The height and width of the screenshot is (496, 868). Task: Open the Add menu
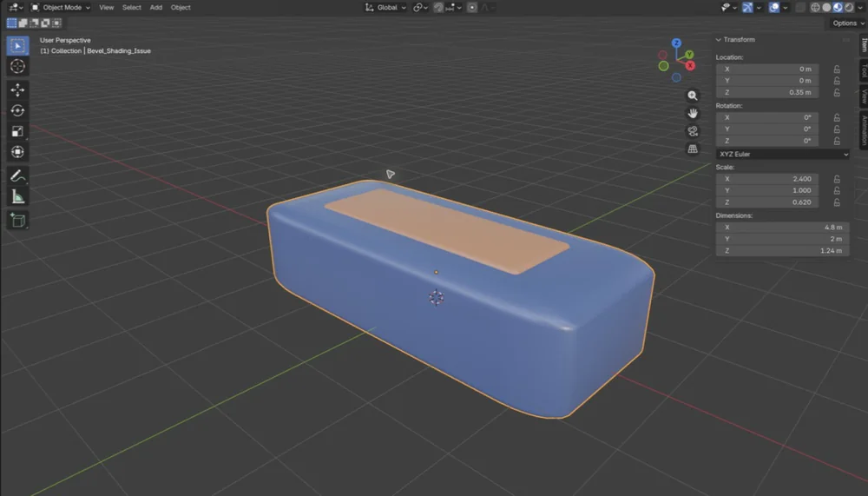coord(156,7)
